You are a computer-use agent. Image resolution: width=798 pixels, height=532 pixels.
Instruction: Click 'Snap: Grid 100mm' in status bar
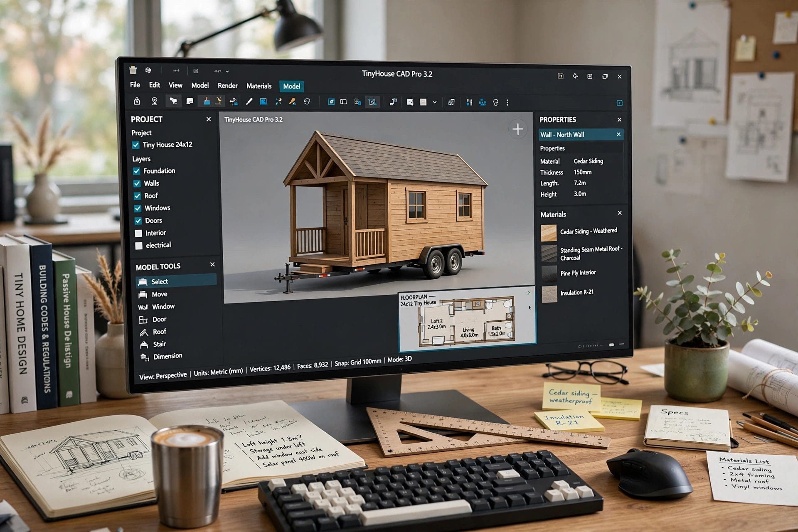[x=358, y=362]
